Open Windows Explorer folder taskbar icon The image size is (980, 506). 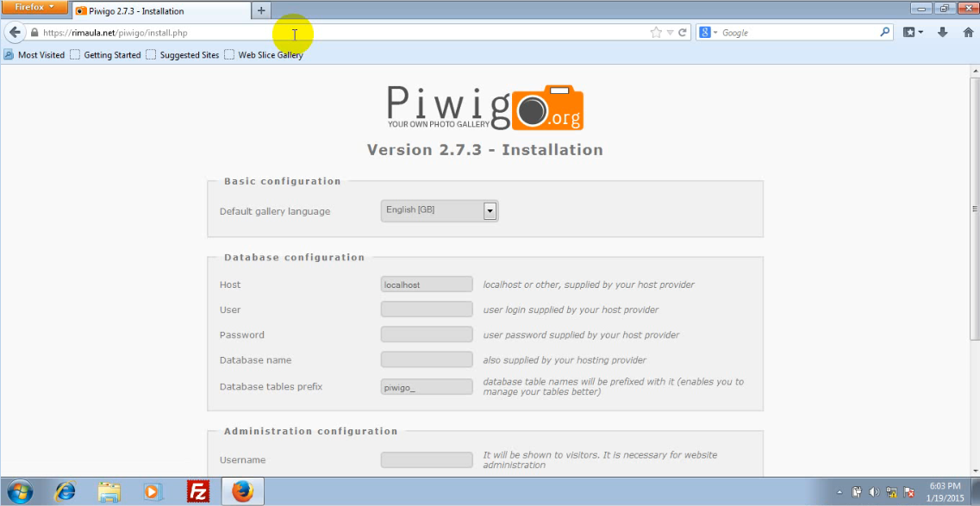point(109,491)
